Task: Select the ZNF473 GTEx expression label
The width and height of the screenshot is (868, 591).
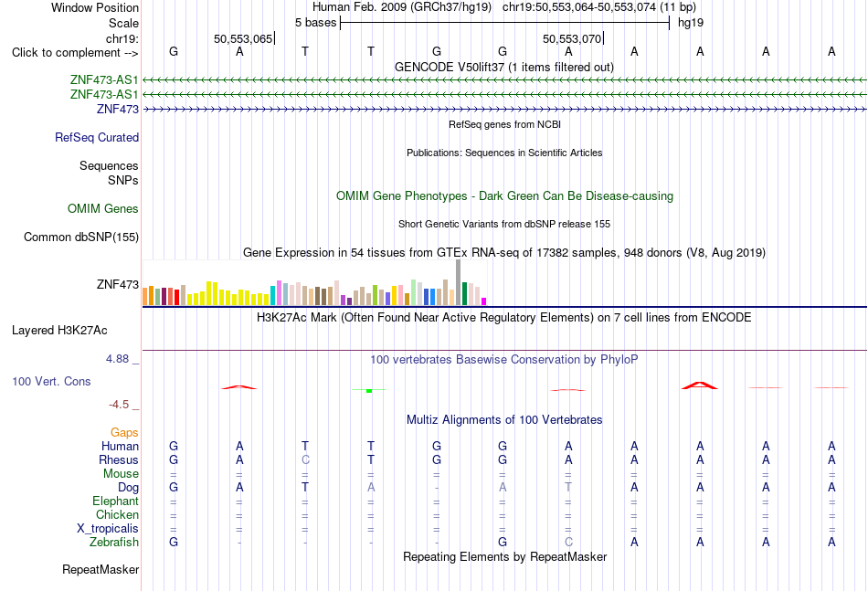Action: (117, 284)
